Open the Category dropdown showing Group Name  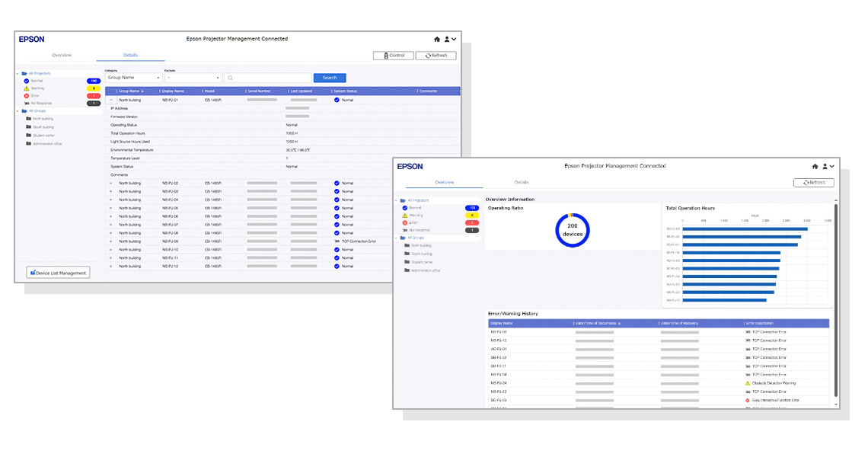pos(133,78)
